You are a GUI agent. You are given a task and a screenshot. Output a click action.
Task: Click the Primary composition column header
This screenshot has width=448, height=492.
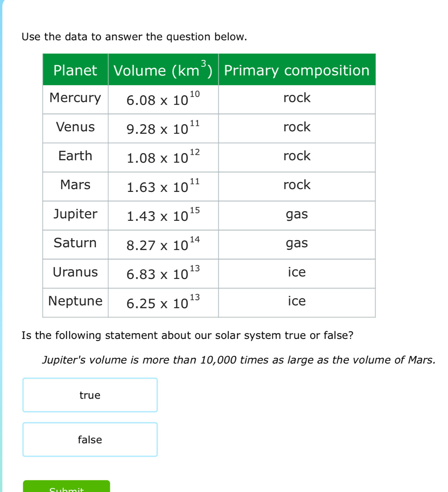coord(297,70)
